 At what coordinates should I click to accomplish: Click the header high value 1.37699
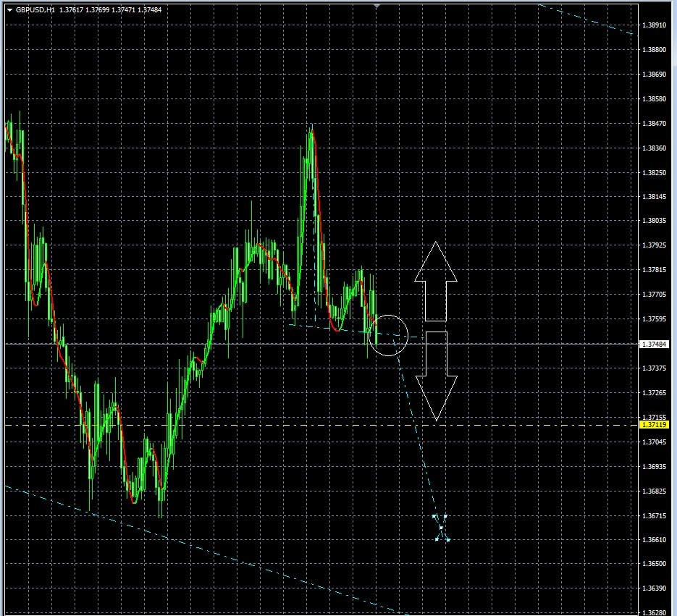point(97,10)
